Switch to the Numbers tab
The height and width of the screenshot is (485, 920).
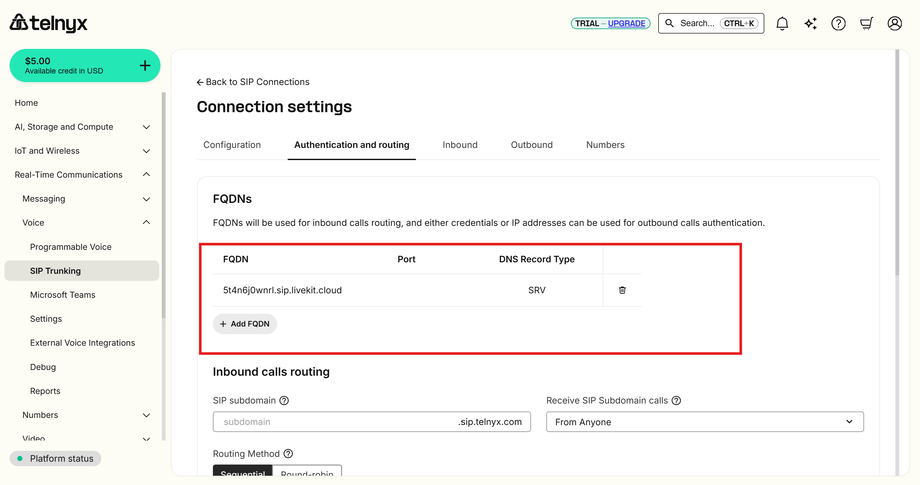[605, 145]
